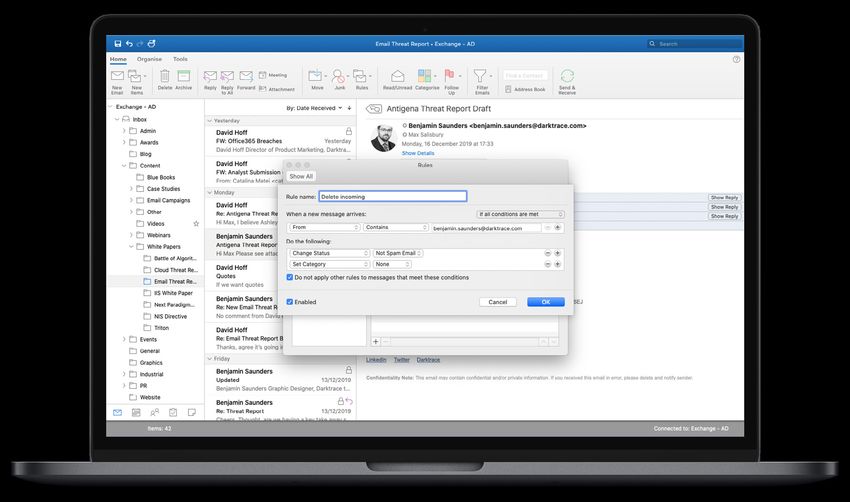This screenshot has width=850, height=502.
Task: Favorite the Videos folder with its star
Action: 196,223
